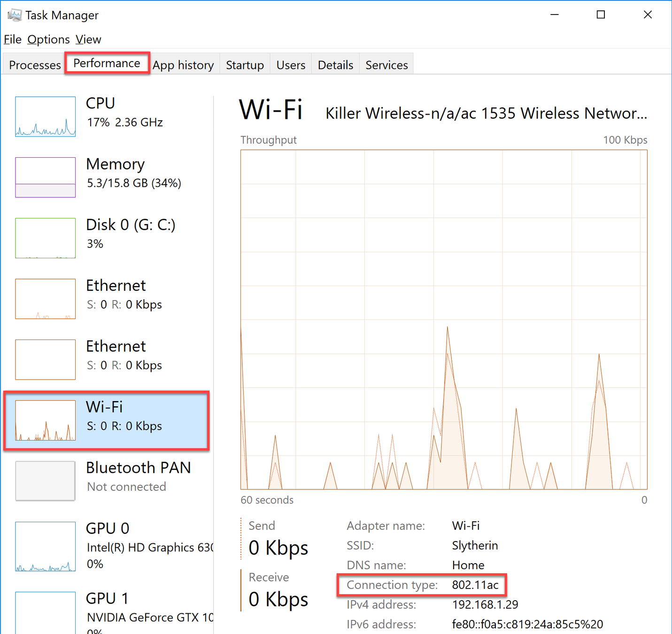Click the CPU label in sidebar
The height and width of the screenshot is (634, 672).
click(100, 103)
